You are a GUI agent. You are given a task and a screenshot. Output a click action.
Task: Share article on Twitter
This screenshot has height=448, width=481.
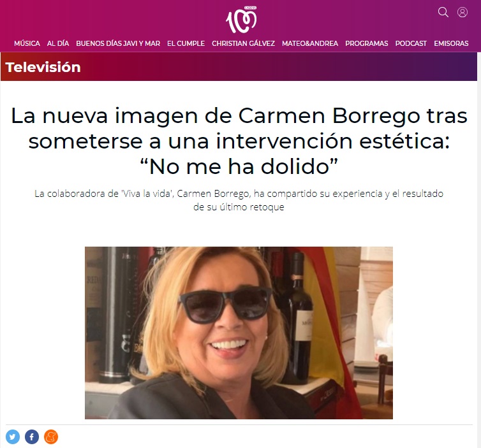[x=13, y=437]
